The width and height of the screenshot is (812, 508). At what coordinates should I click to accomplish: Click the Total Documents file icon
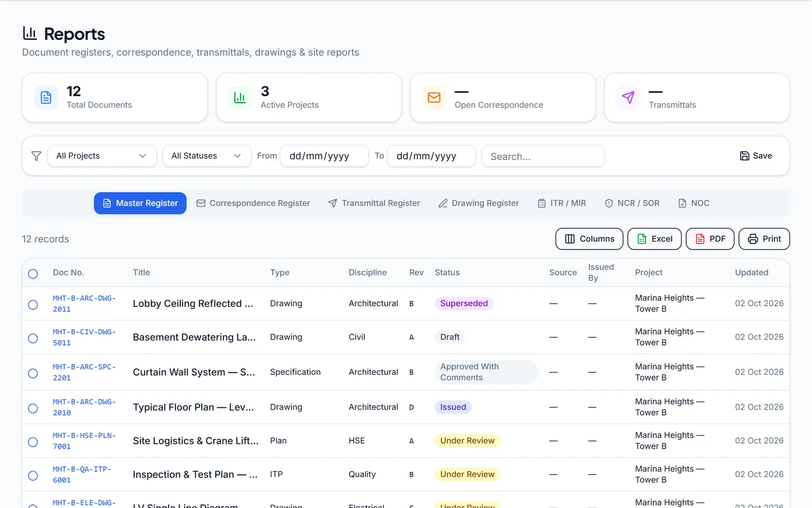click(46, 98)
